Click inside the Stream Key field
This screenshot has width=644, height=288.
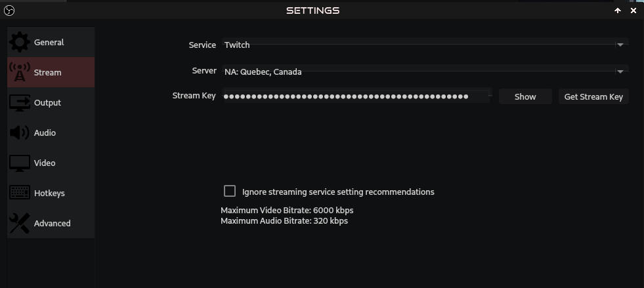tap(356, 96)
